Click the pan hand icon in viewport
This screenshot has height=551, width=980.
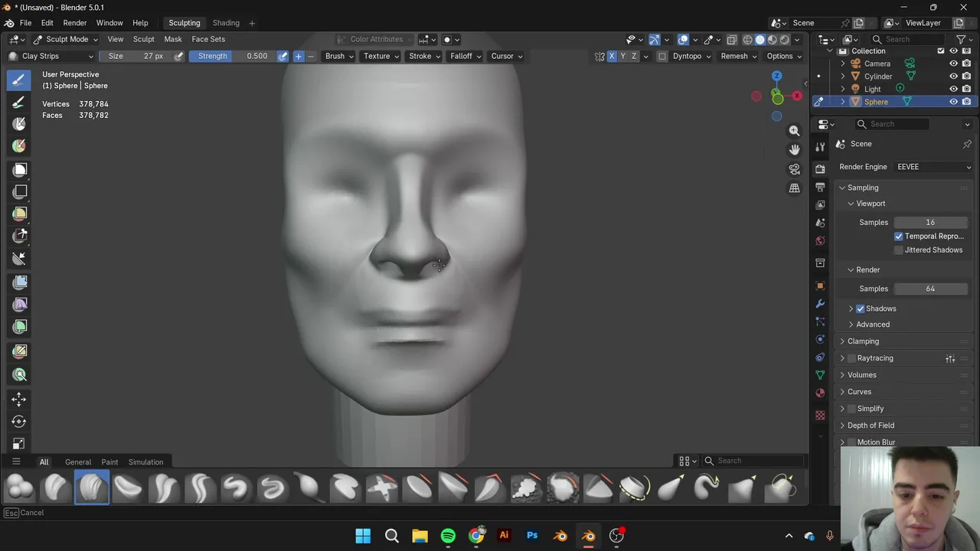[x=794, y=150]
